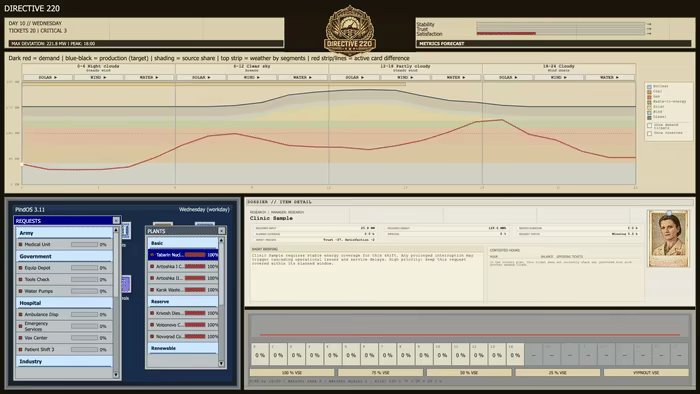Screen dimensions: 700x394
Task: Click the purple desktop icon behind the Requests window
Action: pyautogui.click(x=126, y=284)
